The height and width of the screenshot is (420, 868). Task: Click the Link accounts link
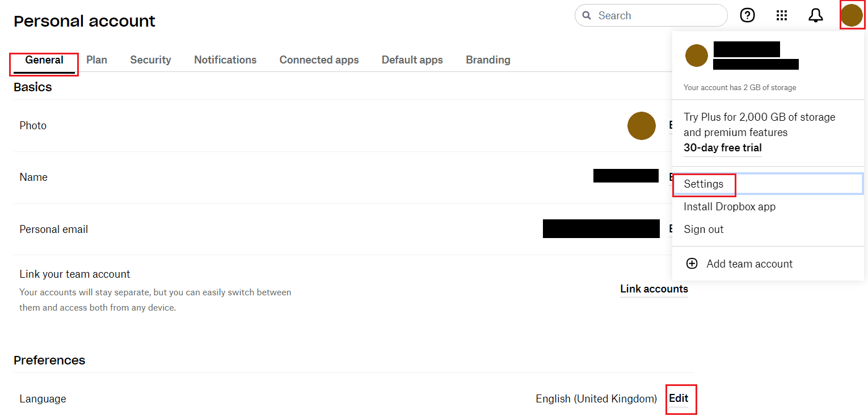(x=654, y=289)
